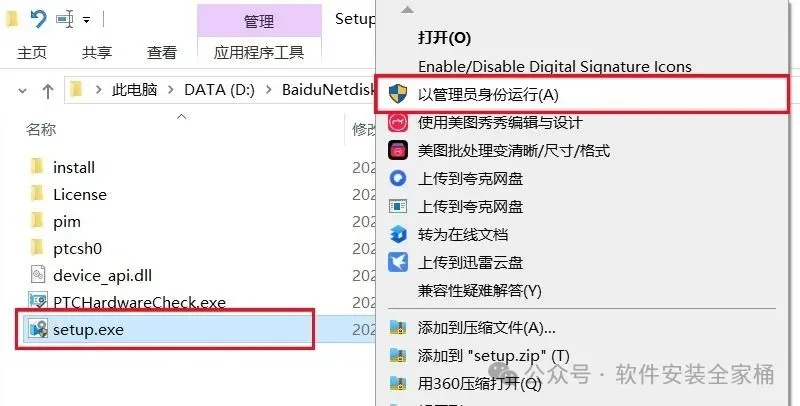Switch to the 查看 ribbon tab
Image resolution: width=800 pixels, height=406 pixels.
coord(162,52)
